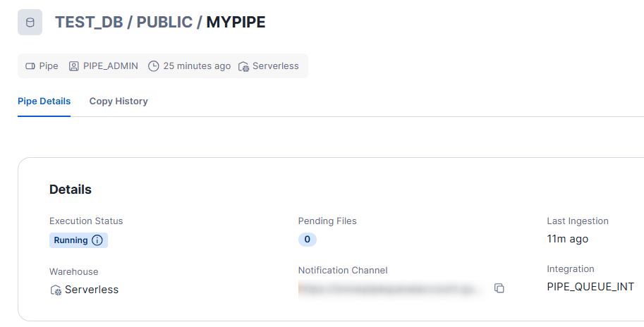644x327 pixels.
Task: Click the database icon beside the breadcrumb
Action: click(x=30, y=23)
